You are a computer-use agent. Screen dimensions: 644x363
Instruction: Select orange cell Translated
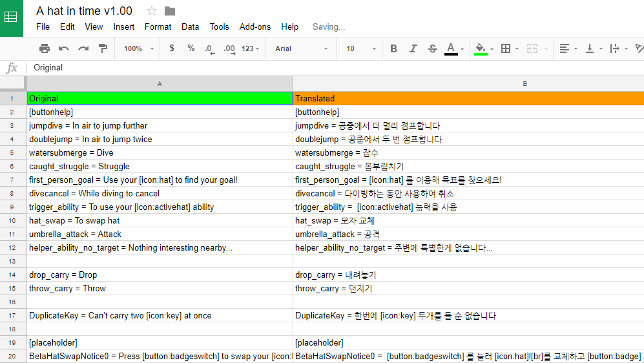click(x=468, y=99)
